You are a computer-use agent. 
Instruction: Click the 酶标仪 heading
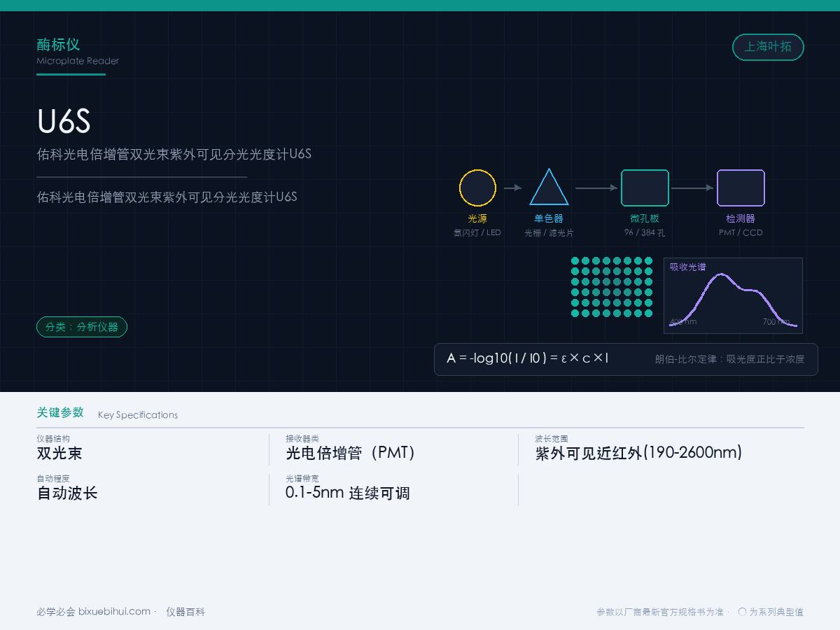(x=58, y=45)
